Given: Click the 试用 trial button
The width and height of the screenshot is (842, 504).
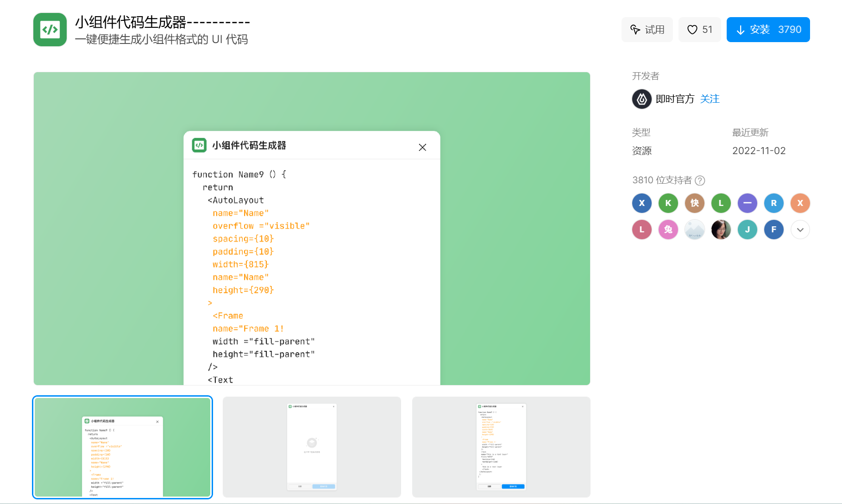Looking at the screenshot, I should point(647,30).
